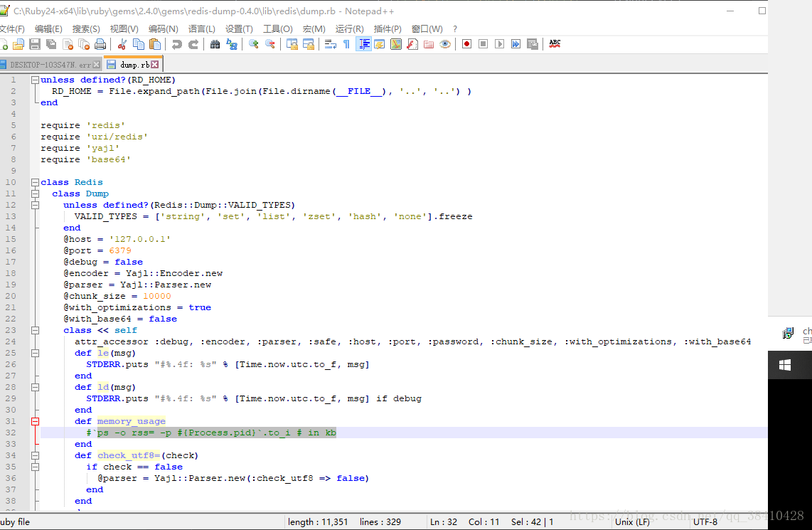Open the Folder as Workspace icon
The image size is (812, 530).
coord(429,45)
